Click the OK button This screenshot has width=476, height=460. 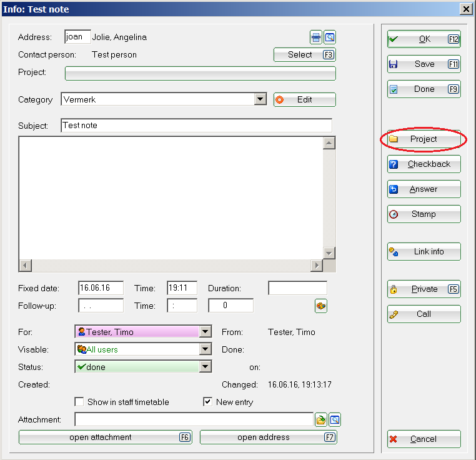pyautogui.click(x=424, y=39)
